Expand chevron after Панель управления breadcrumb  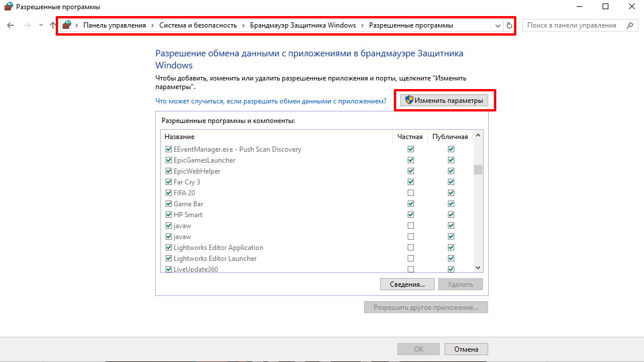152,25
